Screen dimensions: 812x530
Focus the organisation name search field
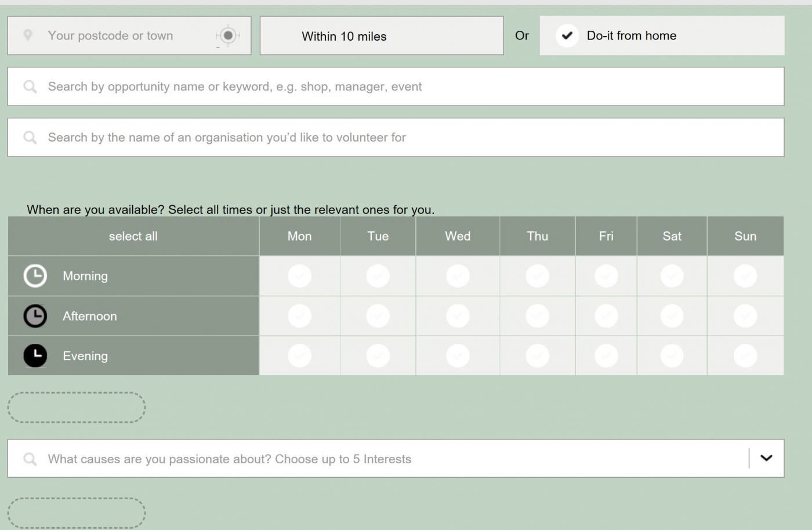396,137
